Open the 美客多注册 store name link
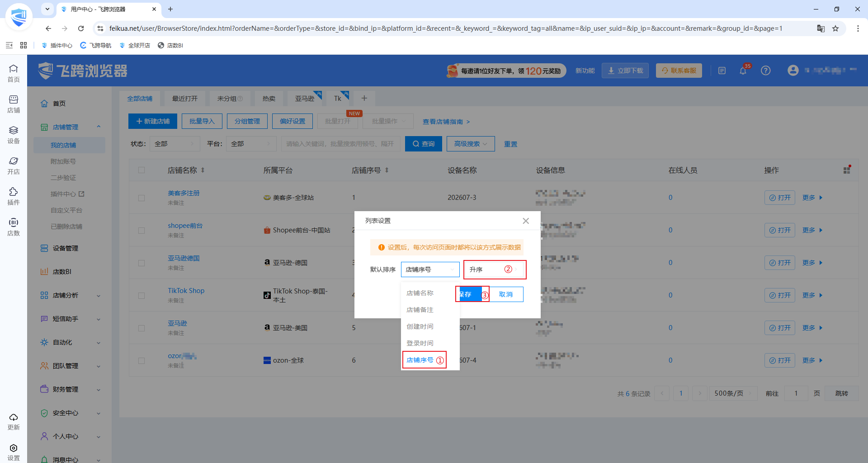The image size is (868, 463). point(184,193)
